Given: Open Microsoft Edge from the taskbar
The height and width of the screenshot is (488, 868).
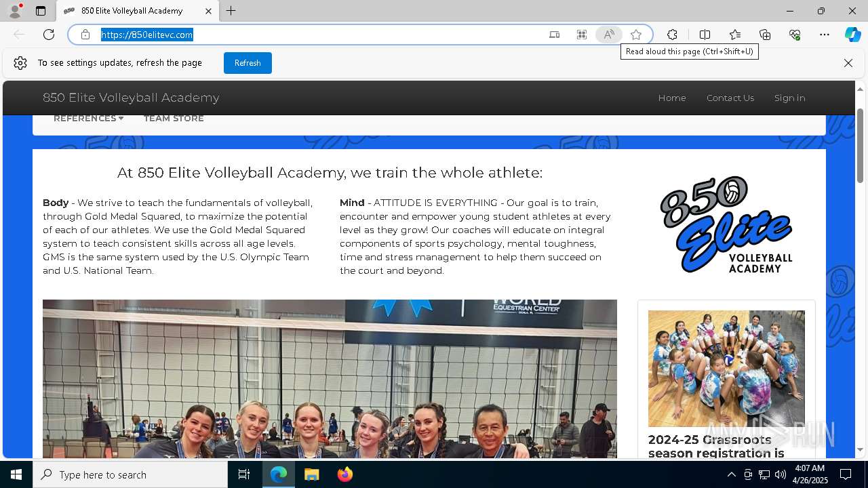Looking at the screenshot, I should [x=279, y=474].
